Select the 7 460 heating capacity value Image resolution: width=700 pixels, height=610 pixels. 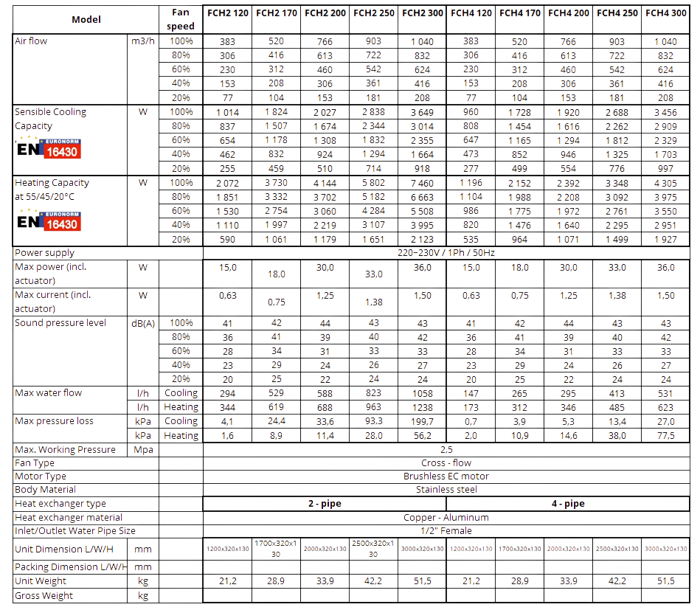tap(423, 183)
